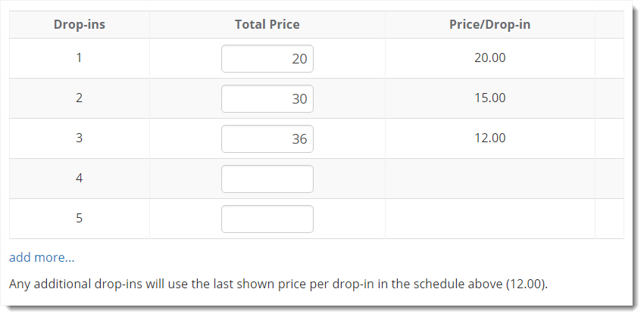The image size is (644, 317).
Task: Click the Total Price column header
Action: tap(267, 25)
